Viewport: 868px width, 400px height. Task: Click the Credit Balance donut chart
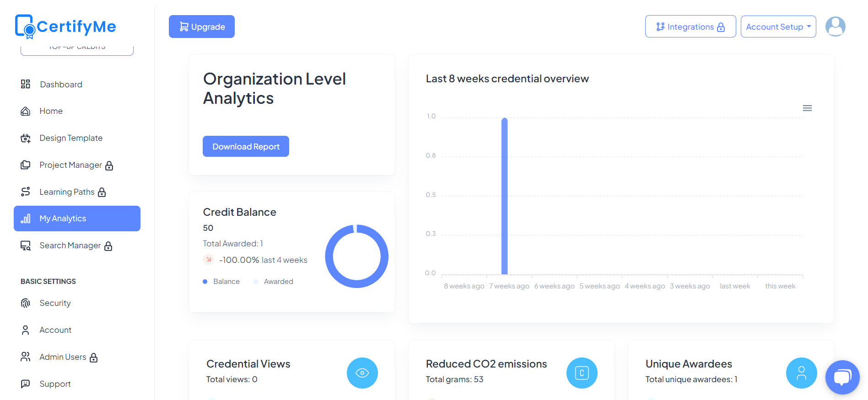(356, 256)
